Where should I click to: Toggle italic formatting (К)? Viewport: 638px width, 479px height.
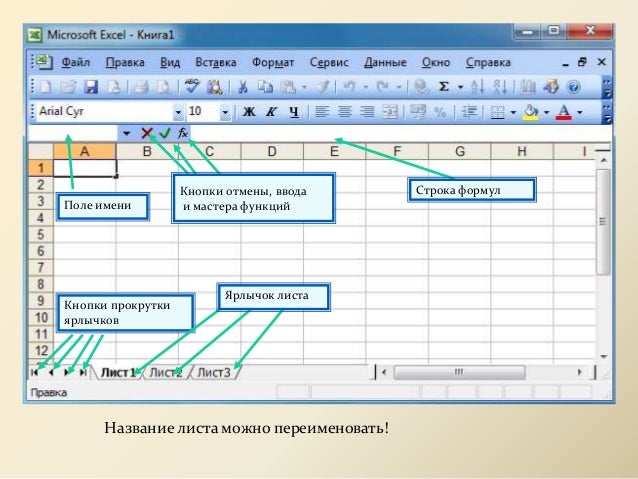tap(271, 112)
